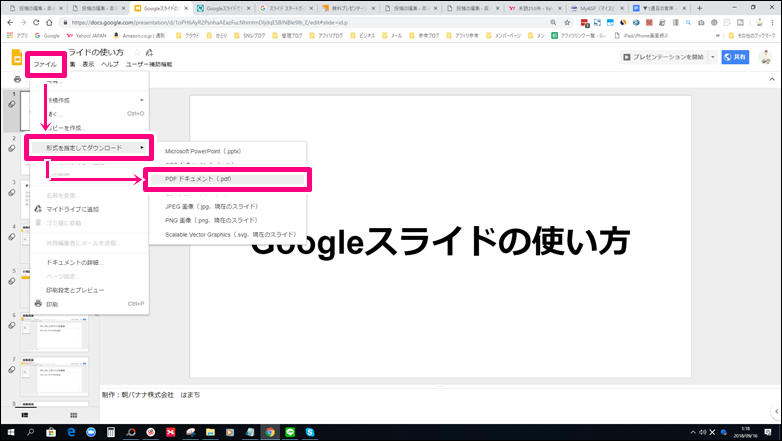Open その他のブックマーク folder
Image resolution: width=782 pixels, height=441 pixels.
[752, 35]
